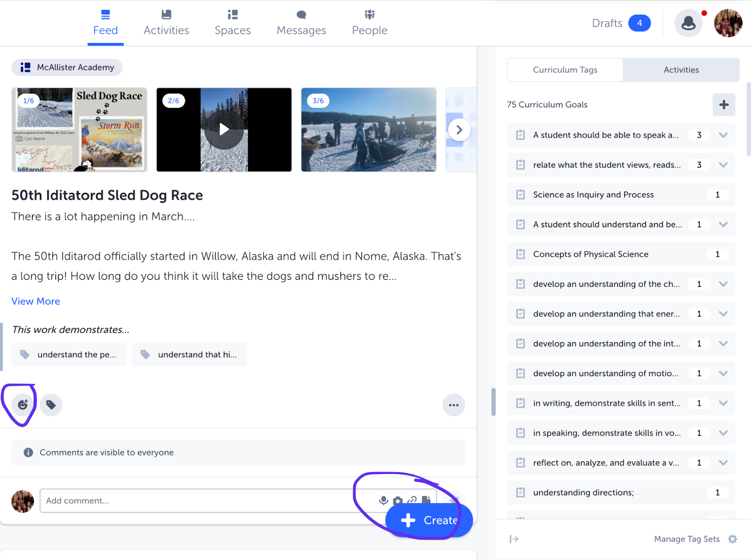
Task: Open the post's more options menu
Action: click(453, 405)
